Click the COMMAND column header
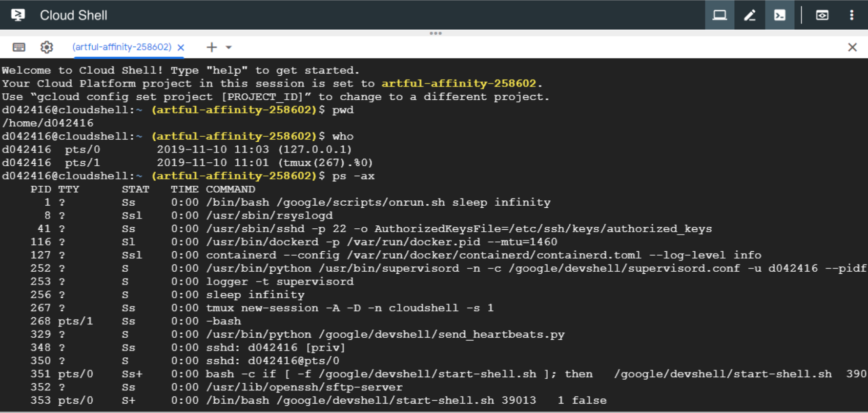The width and height of the screenshot is (868, 413). 230,189
